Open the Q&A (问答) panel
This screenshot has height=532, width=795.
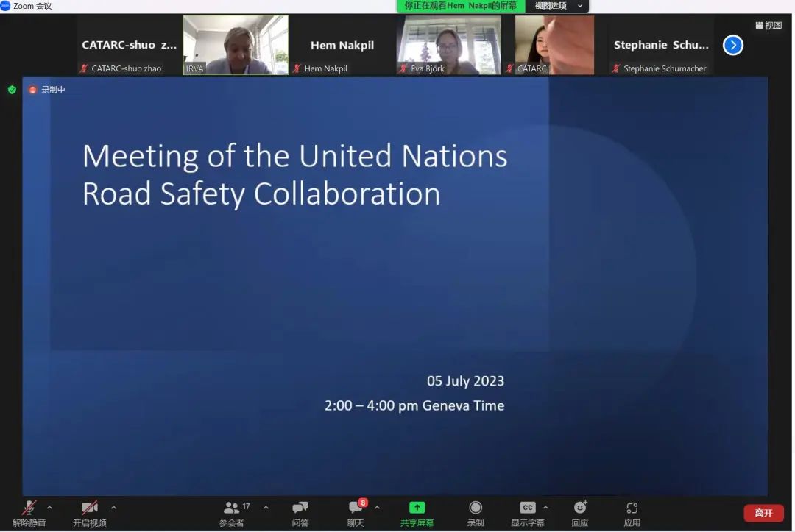300,508
